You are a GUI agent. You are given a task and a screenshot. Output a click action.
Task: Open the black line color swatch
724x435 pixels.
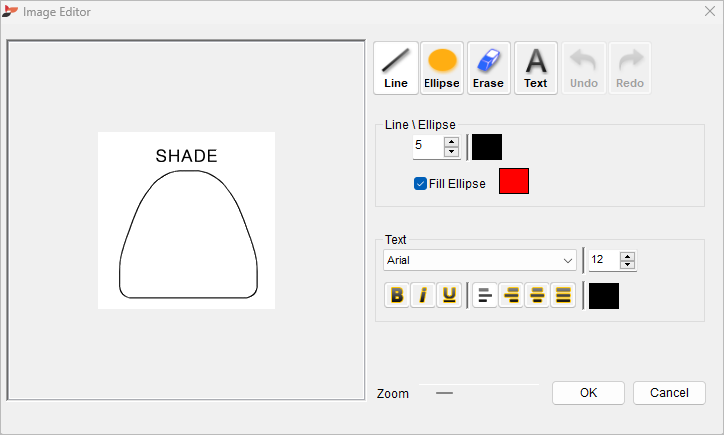tap(487, 147)
